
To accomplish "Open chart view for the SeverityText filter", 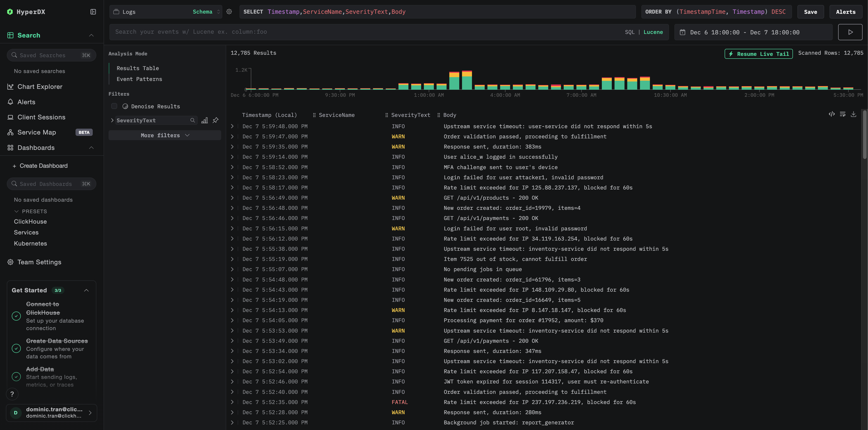I will tap(204, 120).
